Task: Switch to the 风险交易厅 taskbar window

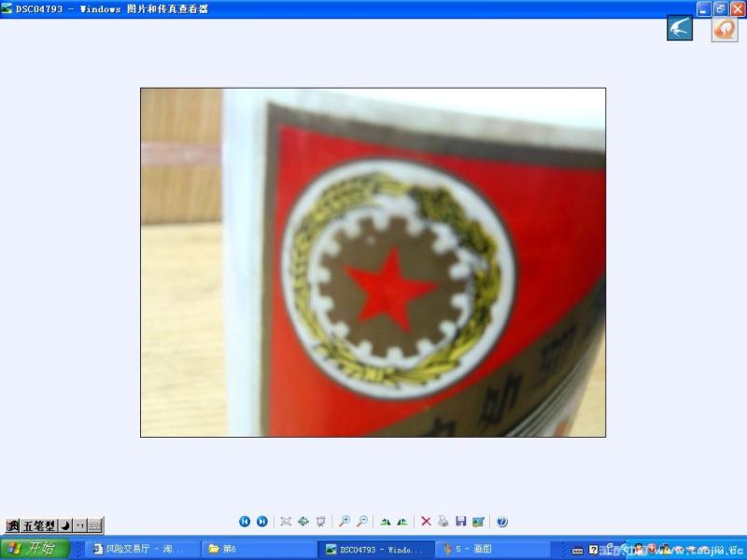Action: coord(141,550)
